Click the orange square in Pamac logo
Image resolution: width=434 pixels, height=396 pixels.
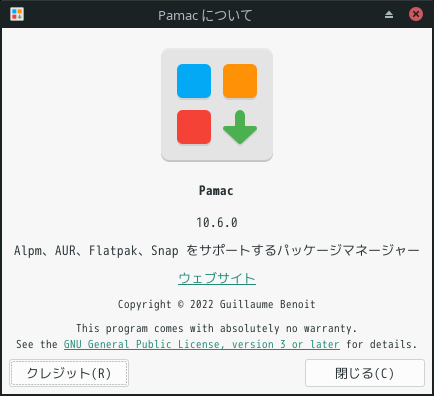coord(240,81)
